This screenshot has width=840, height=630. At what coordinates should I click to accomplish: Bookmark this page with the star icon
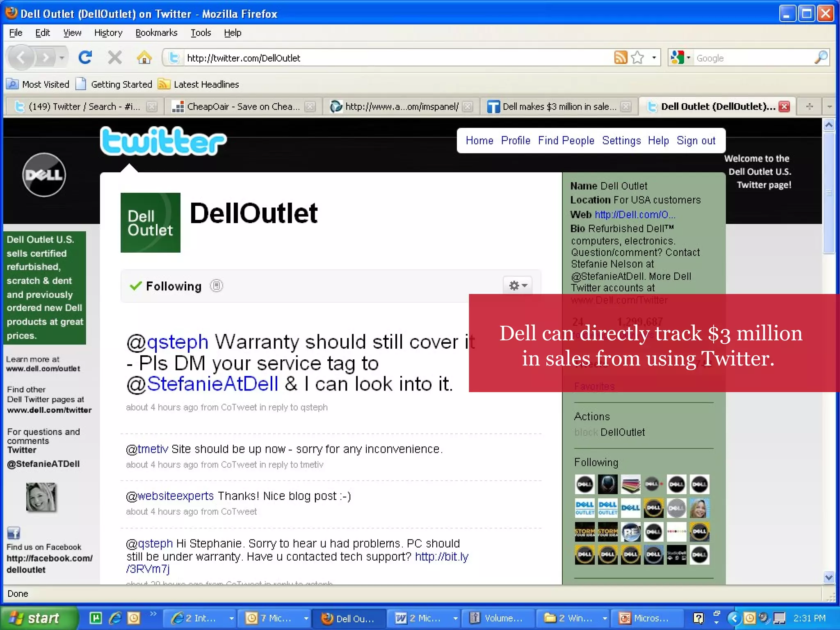[x=638, y=57]
